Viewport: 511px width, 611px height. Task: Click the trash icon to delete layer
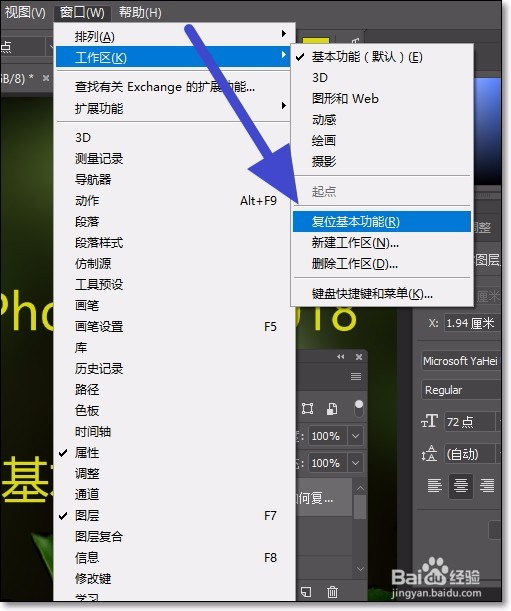(332, 592)
